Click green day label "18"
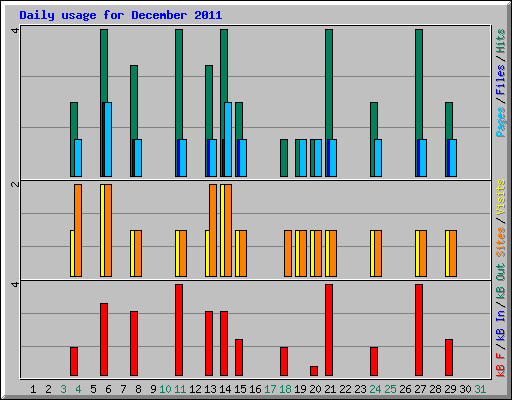Screen dimensions: 512x400 pos(285,389)
